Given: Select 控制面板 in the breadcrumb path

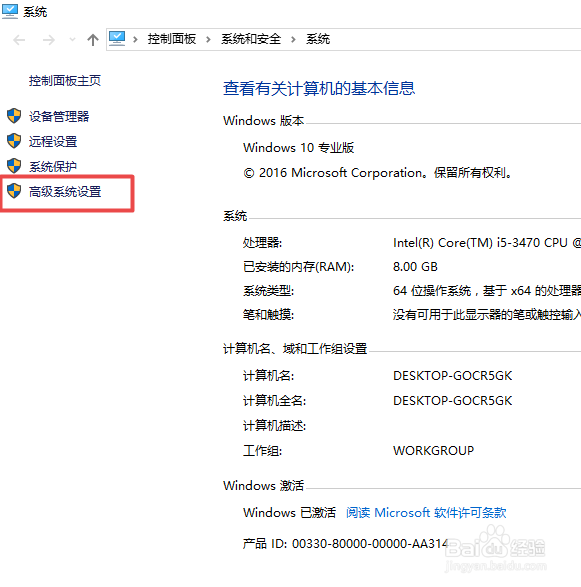Looking at the screenshot, I should [x=171, y=39].
